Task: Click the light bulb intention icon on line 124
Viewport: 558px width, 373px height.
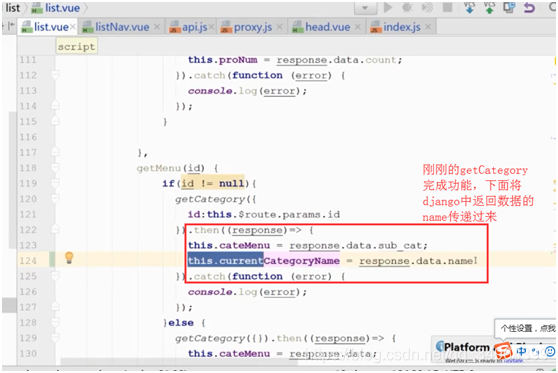Action: point(69,258)
